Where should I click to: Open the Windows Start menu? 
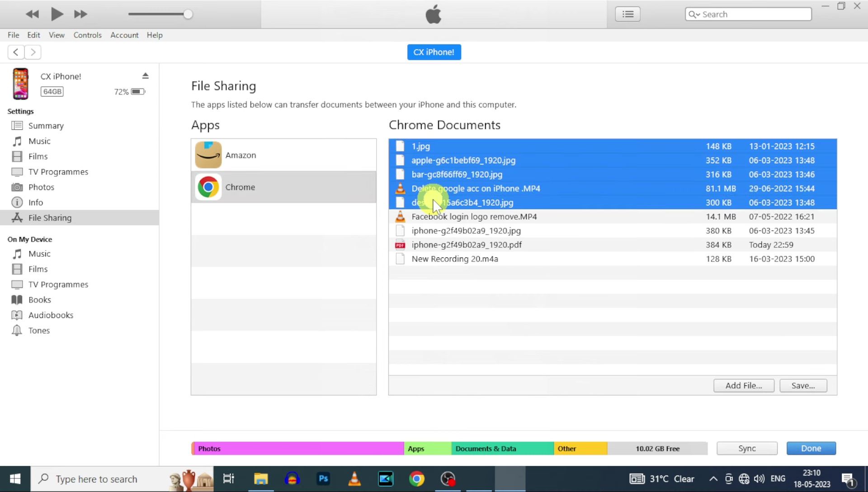pyautogui.click(x=15, y=479)
